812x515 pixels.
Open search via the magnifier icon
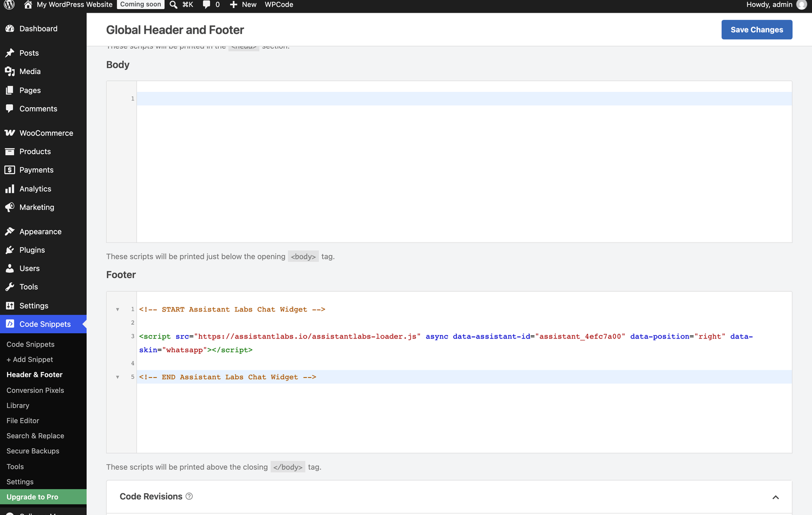pyautogui.click(x=174, y=5)
